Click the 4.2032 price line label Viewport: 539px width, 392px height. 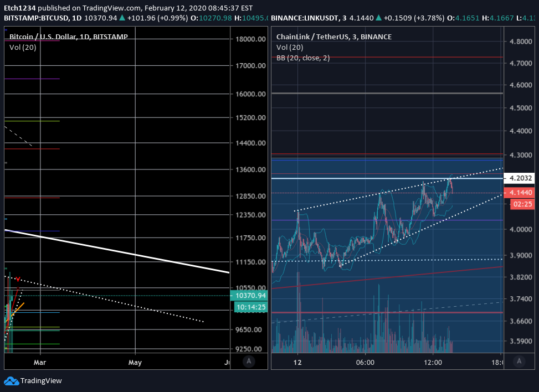tap(519, 178)
